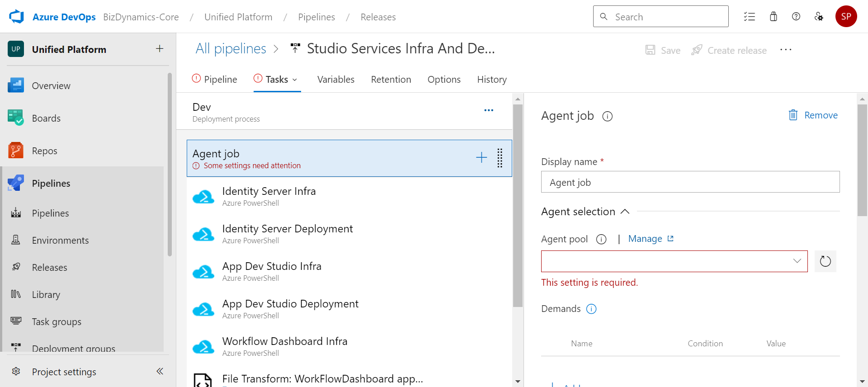Click the plus icon next to Unified Platform
The image size is (868, 387).
click(x=160, y=49)
